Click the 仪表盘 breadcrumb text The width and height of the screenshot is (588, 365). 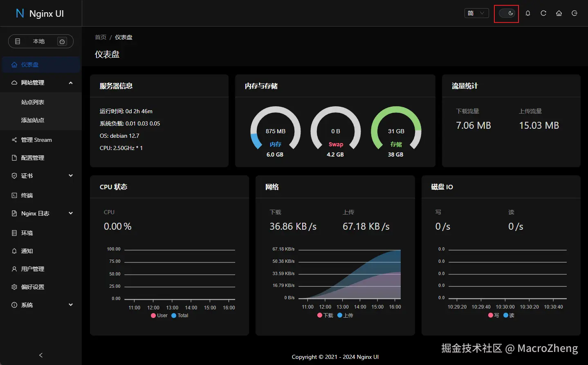tap(123, 37)
